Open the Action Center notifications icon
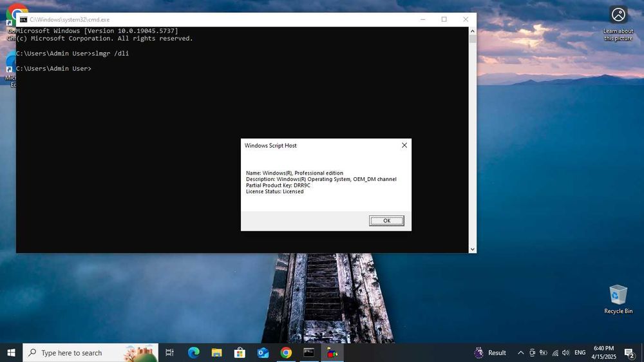The height and width of the screenshot is (362, 644). pos(629,352)
